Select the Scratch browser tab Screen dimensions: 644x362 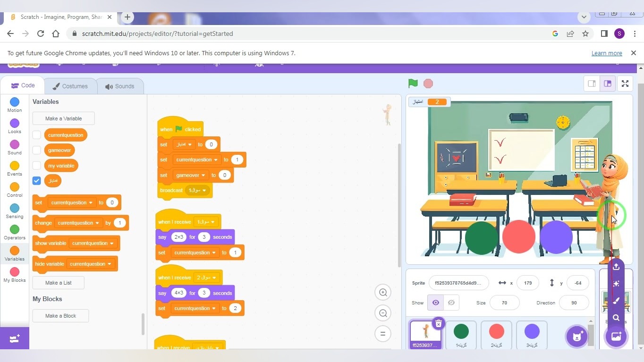click(60, 17)
